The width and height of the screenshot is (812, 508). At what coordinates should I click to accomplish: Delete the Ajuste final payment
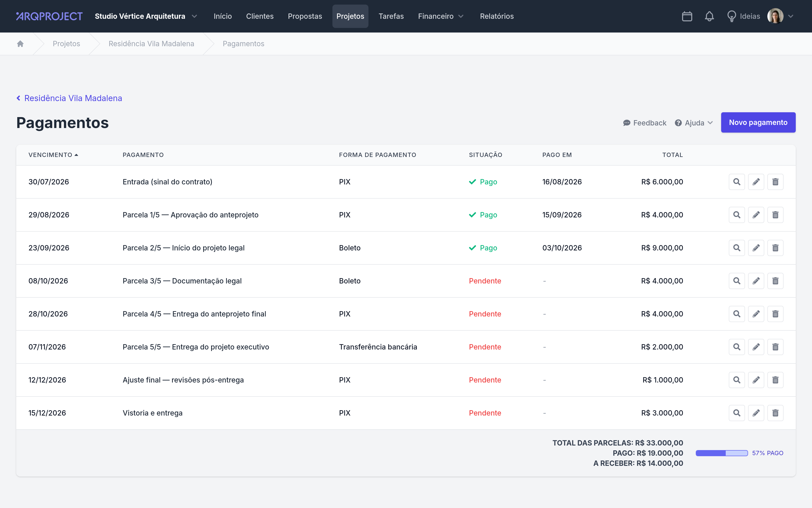click(x=775, y=380)
